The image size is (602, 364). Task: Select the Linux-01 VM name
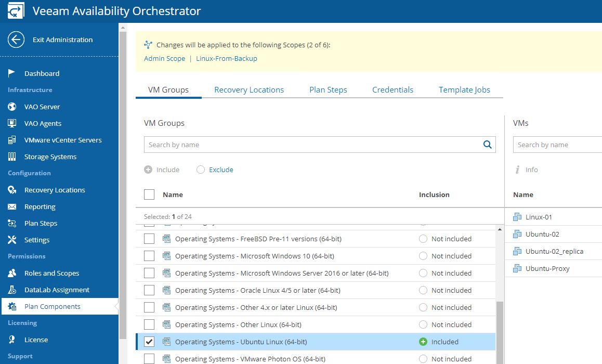538,217
